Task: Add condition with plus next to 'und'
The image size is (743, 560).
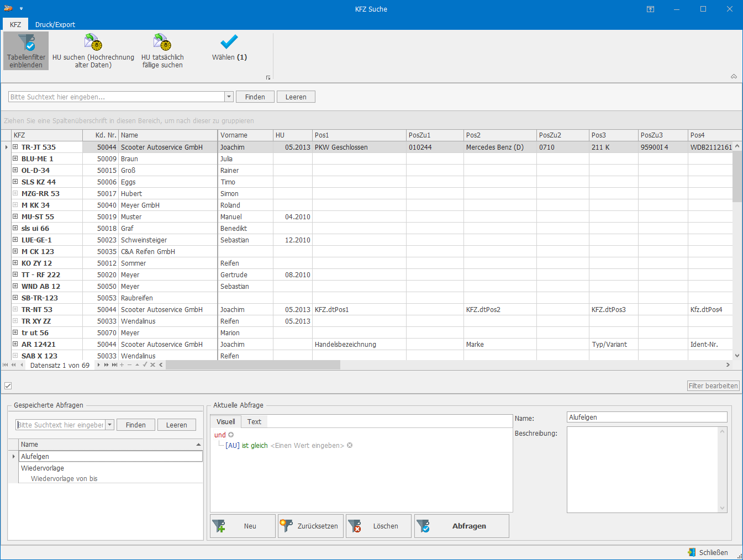Action: 231,435
